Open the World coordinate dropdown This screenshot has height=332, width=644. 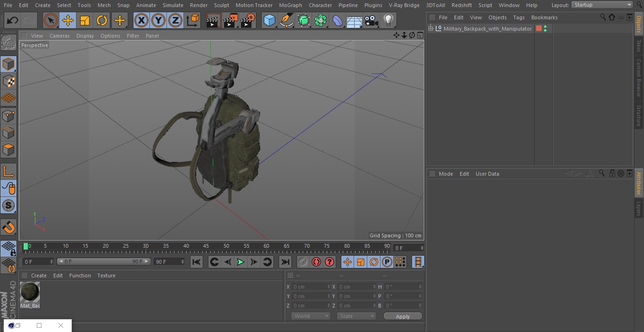(x=310, y=316)
